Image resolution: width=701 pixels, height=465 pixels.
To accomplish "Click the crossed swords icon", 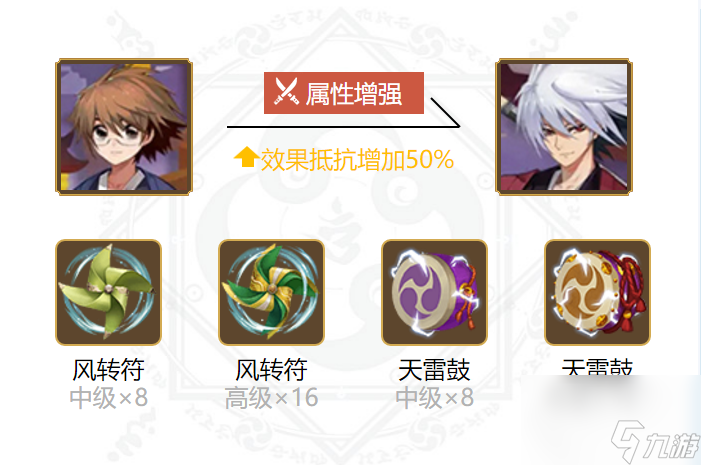I will click(286, 92).
